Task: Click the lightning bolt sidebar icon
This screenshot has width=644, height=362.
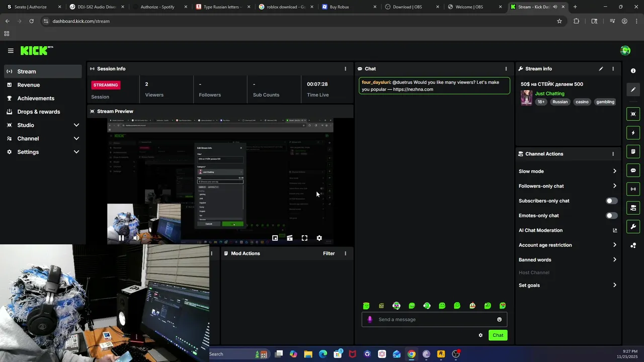Action: (x=633, y=133)
